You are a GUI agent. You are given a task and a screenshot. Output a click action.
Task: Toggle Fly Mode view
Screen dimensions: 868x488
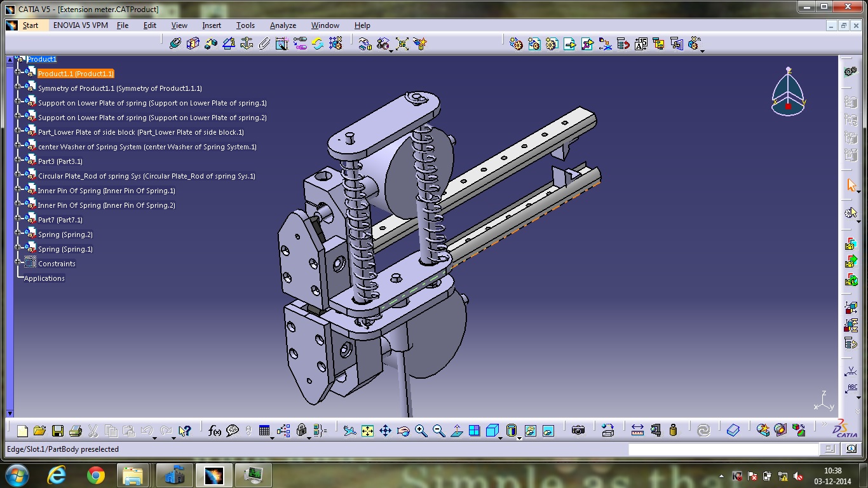click(349, 430)
